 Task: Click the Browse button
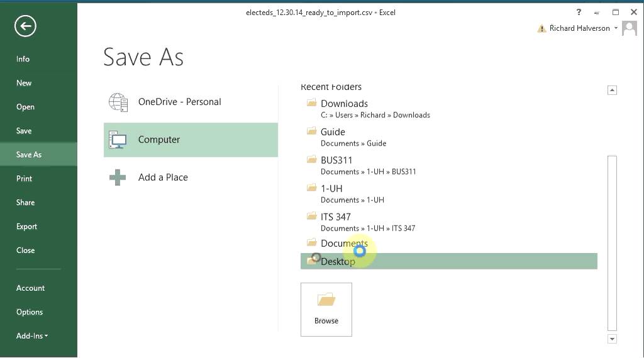click(x=326, y=310)
